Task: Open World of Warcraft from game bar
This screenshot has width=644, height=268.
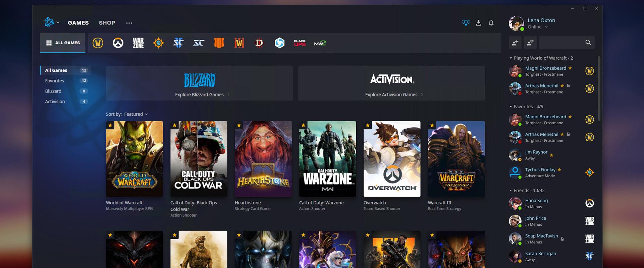Action: coord(98,43)
